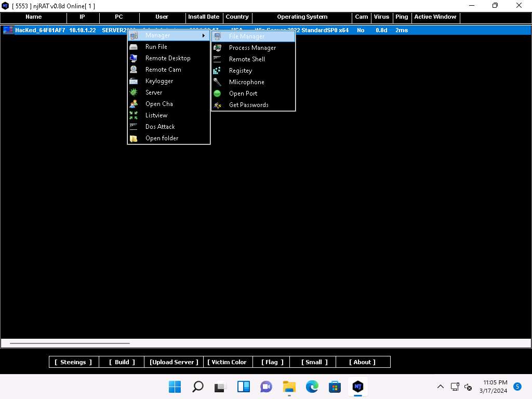
Task: Click the Remote Desktop monitor icon
Action: 134,58
